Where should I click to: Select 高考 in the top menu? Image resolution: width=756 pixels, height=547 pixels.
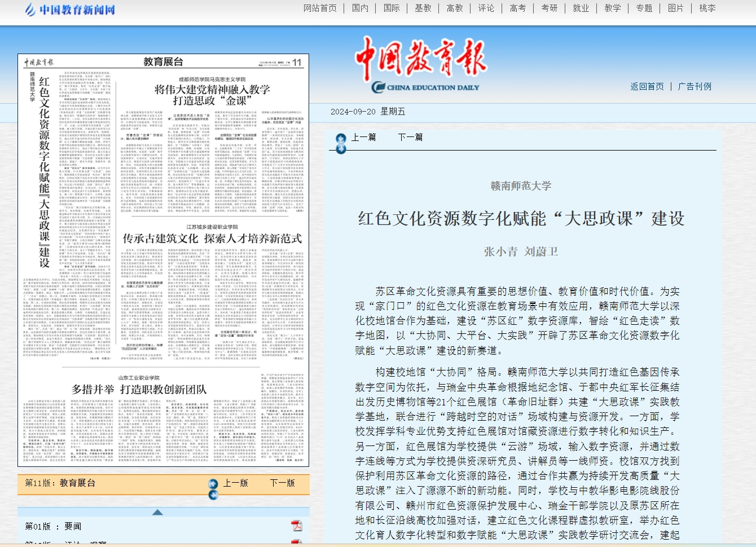(x=518, y=8)
